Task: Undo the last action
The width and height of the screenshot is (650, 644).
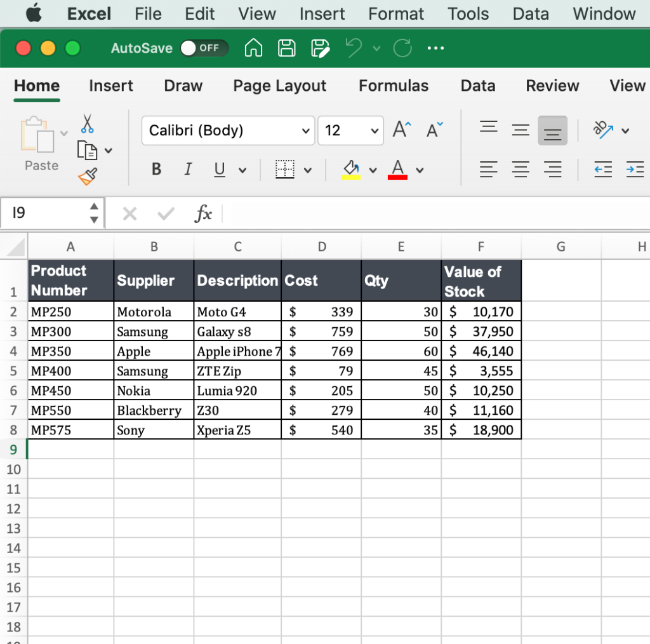Action: [x=354, y=48]
